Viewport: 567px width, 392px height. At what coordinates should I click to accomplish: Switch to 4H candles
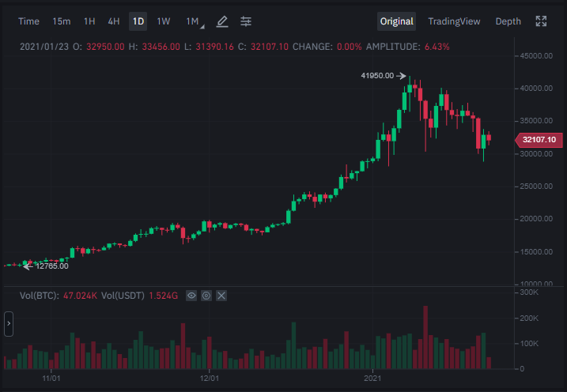pyautogui.click(x=114, y=21)
